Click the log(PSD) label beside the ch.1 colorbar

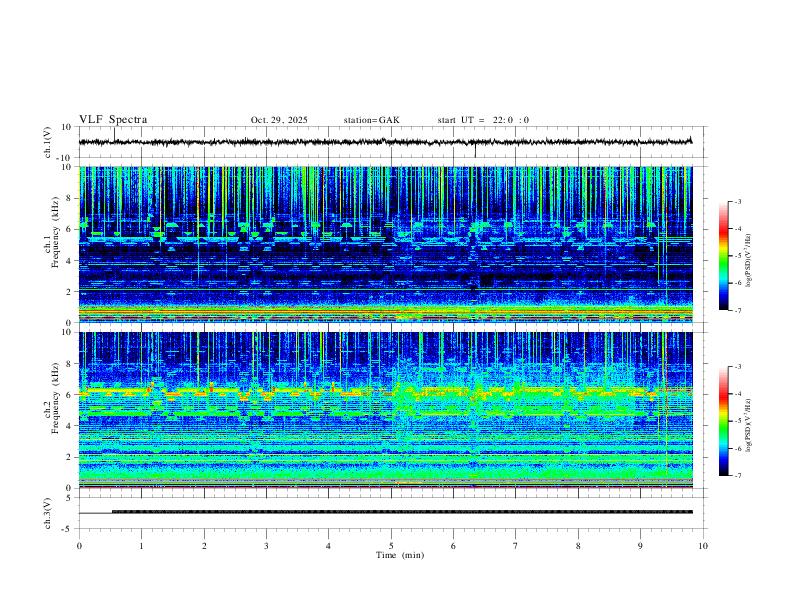(x=749, y=261)
